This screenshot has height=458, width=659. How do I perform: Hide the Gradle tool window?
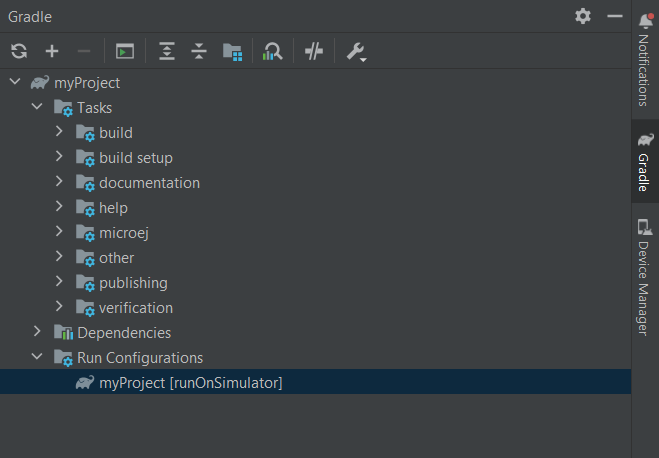(614, 17)
